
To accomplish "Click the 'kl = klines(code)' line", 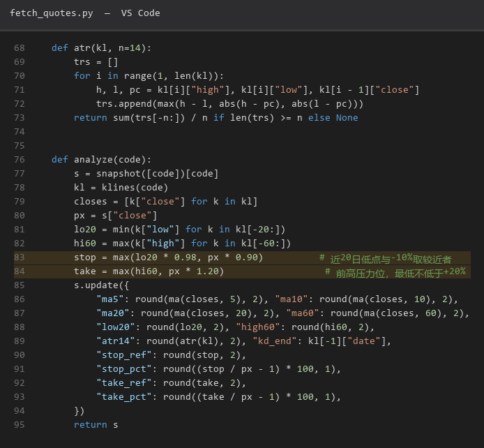I will (121, 188).
